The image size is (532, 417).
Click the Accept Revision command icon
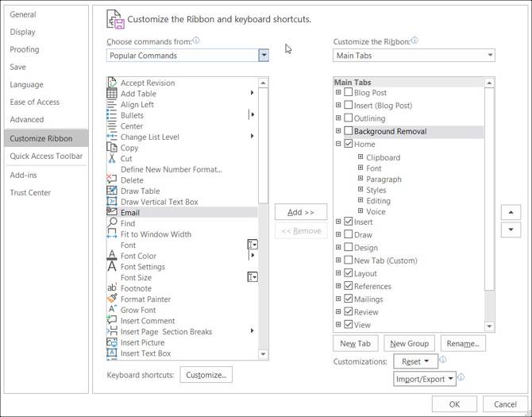point(112,82)
